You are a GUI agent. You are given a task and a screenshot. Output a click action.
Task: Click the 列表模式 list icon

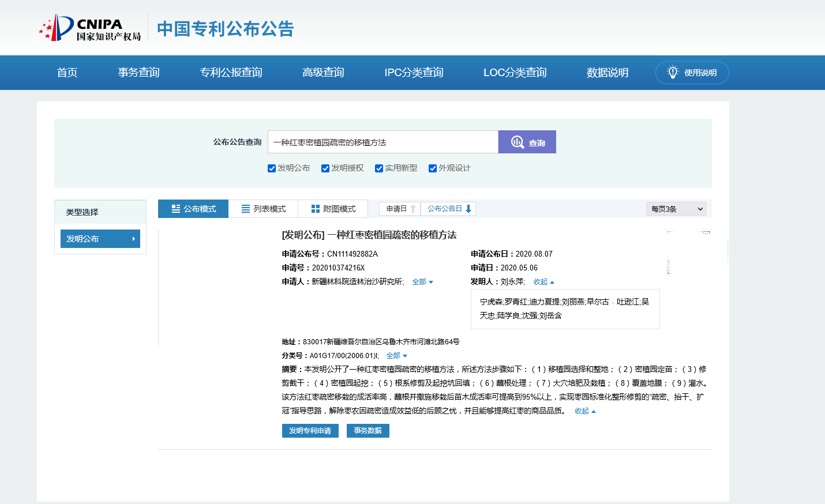246,209
